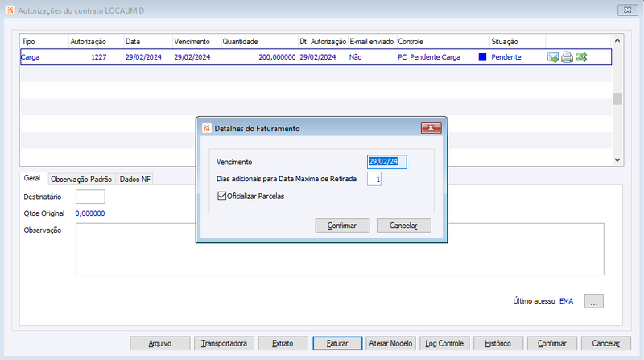Viewport: 644px width, 360px height.
Task: Close the Autorizações do contrato window
Action: pos(628,10)
